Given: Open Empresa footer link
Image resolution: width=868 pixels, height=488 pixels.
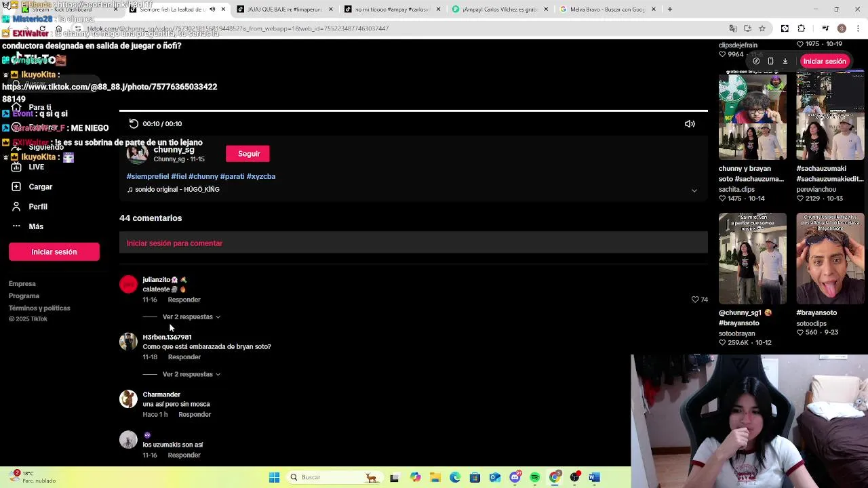Looking at the screenshot, I should [22, 284].
